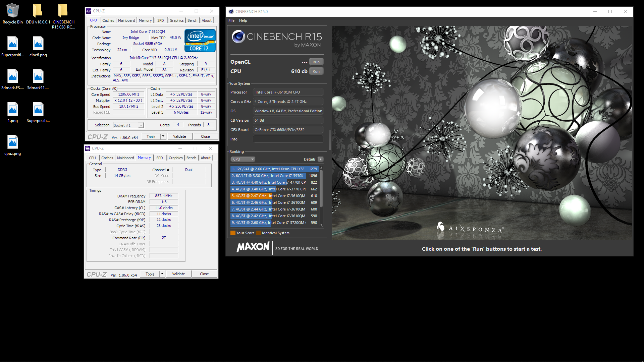Screen dimensions: 644x362
Task: Switch to Graphics tab in upper CPU-Z
Action: point(176,20)
